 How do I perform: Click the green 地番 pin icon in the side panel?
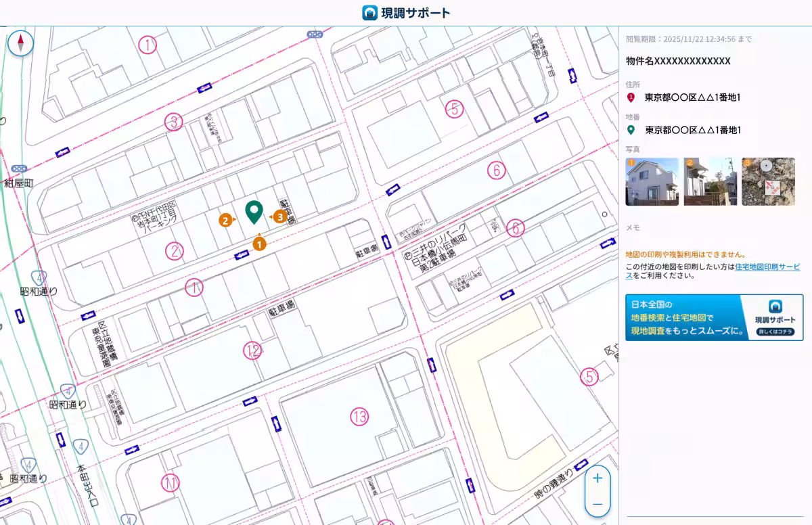coord(631,130)
